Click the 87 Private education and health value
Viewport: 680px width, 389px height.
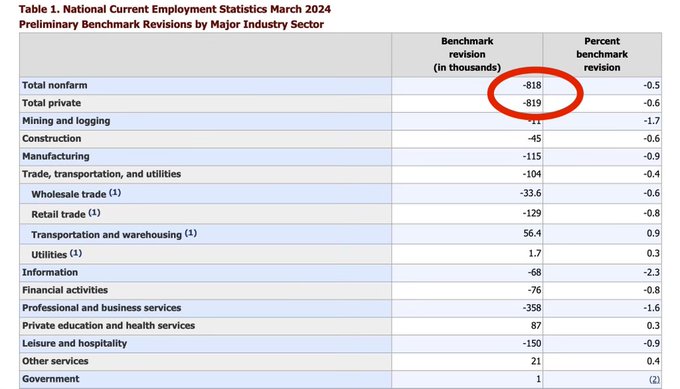coord(536,326)
